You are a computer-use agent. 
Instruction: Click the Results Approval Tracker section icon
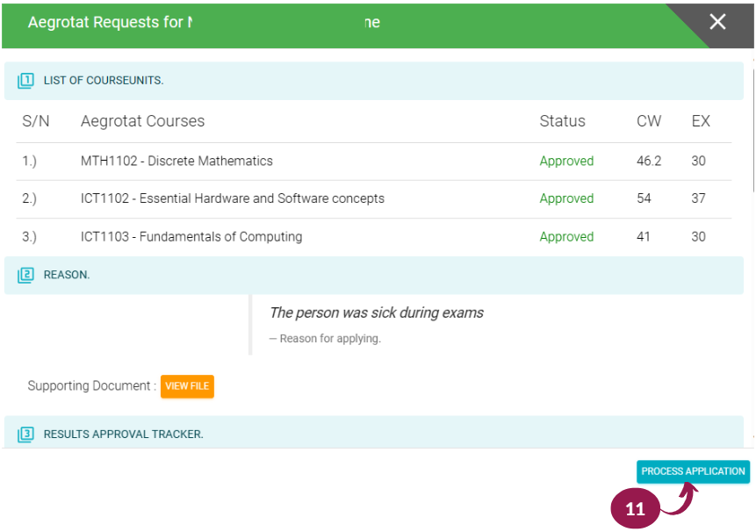tap(25, 434)
